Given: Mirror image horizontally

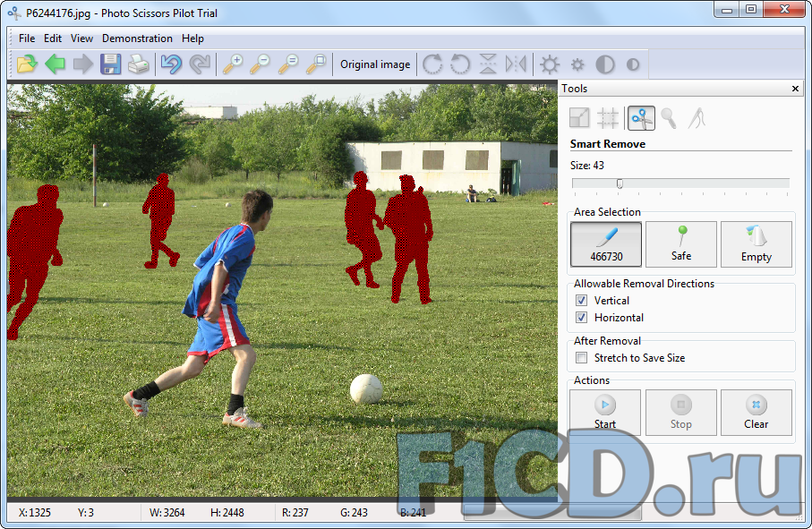Looking at the screenshot, I should pyautogui.click(x=517, y=64).
